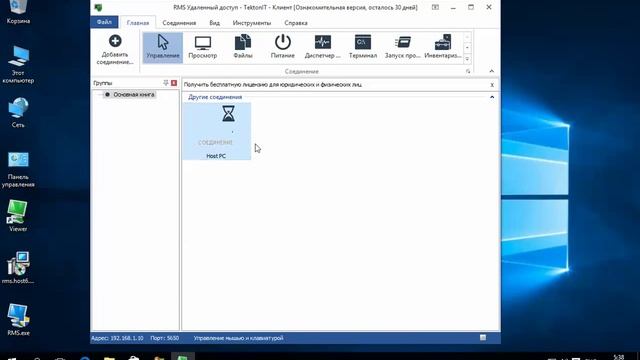Image resolution: width=640 pixels, height=360 pixels.
Task: Click the Порт 5650 status text
Action: tap(164, 338)
